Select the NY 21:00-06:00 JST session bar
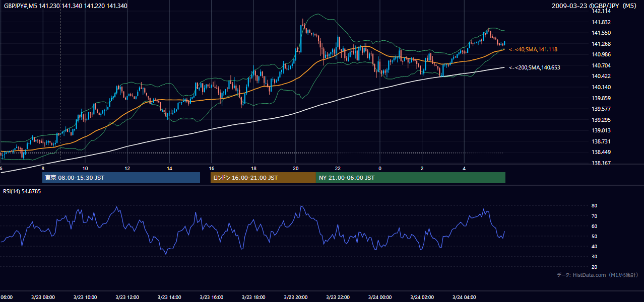The width and height of the screenshot is (644, 302). tap(411, 178)
